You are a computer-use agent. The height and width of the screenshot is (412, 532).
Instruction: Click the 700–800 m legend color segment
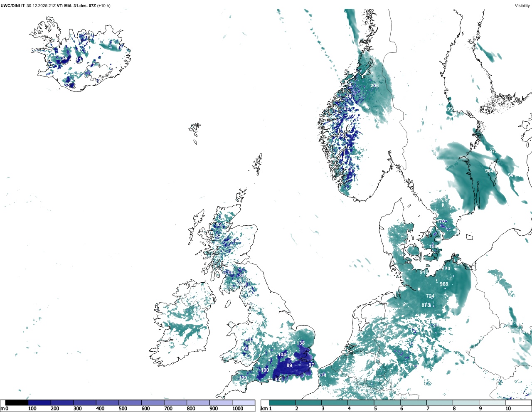coord(175,402)
